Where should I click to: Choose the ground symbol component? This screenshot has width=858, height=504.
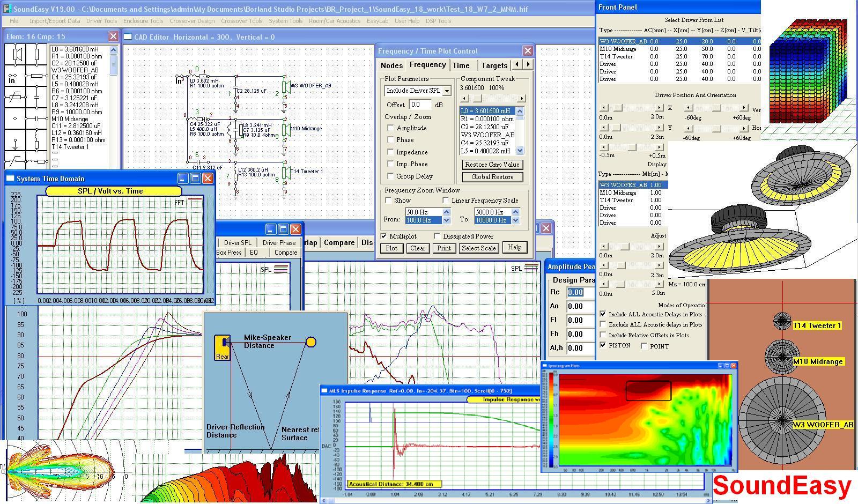pyautogui.click(x=16, y=140)
